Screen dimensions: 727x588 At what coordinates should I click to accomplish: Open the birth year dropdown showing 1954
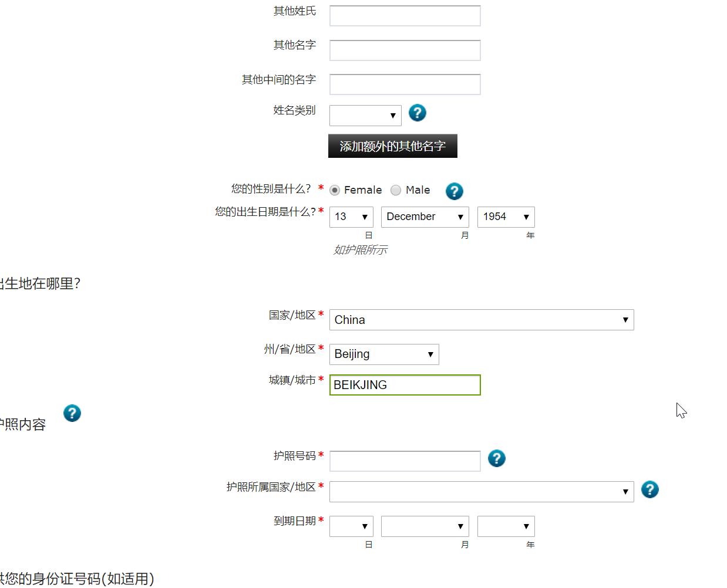point(505,217)
